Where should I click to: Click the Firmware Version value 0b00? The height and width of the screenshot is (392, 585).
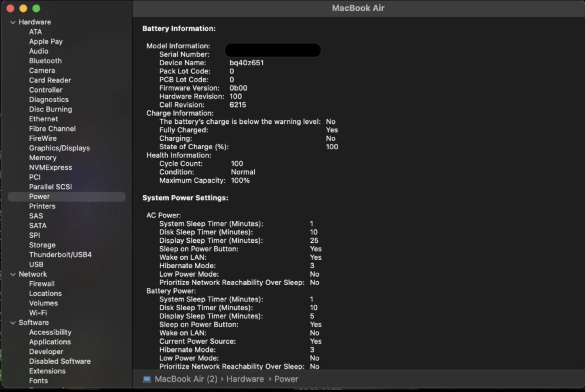click(238, 88)
